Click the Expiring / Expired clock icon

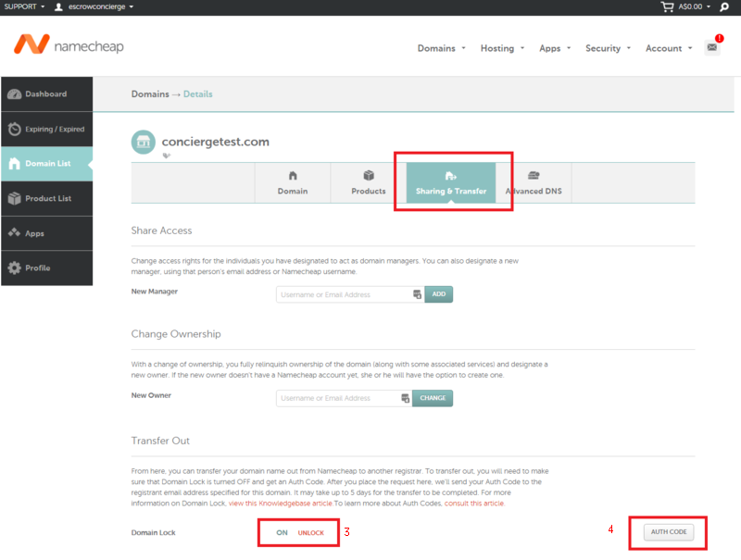click(x=14, y=129)
